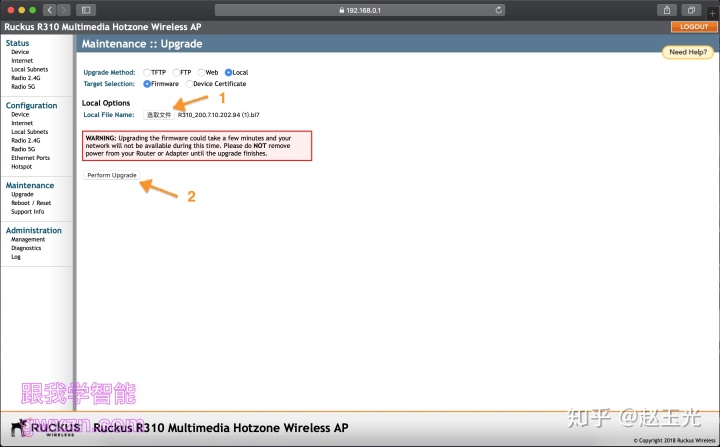720x447 pixels.
Task: Open Device under Configuration
Action: [x=20, y=114]
